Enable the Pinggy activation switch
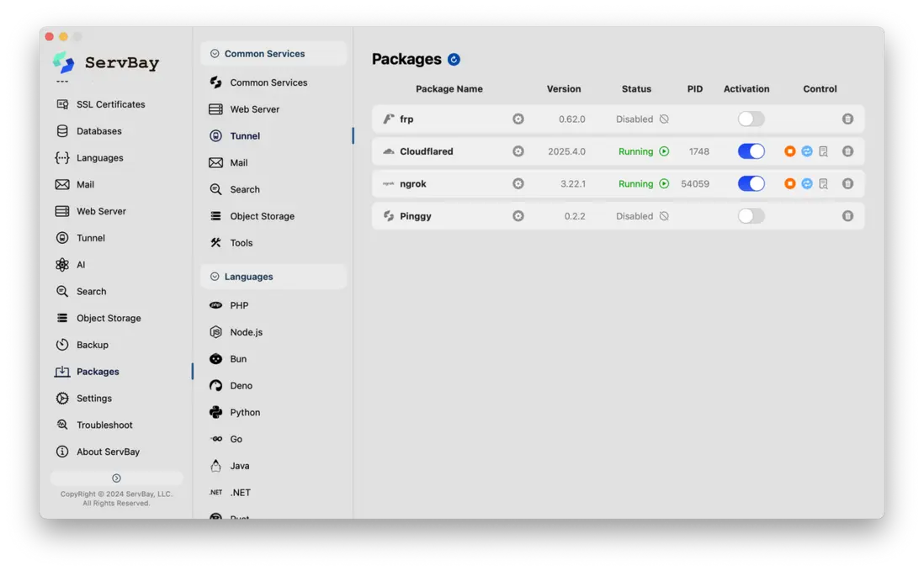924x571 pixels. coord(751,216)
